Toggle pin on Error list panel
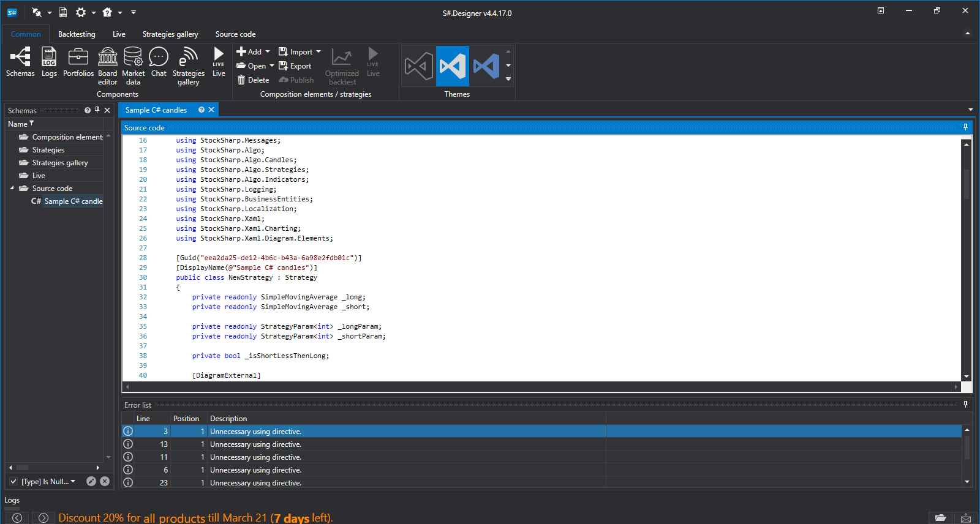The width and height of the screenshot is (980, 524). (965, 405)
